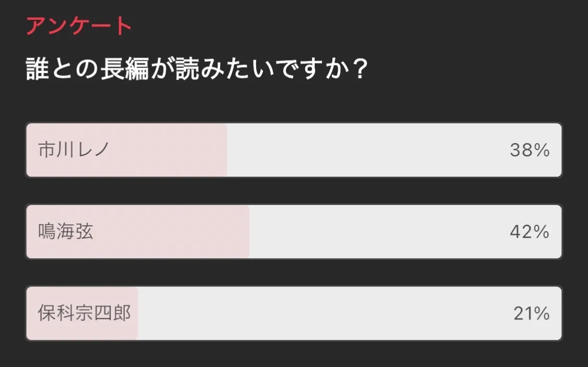Click the 21% result figure
The width and height of the screenshot is (588, 367).
coord(531,314)
